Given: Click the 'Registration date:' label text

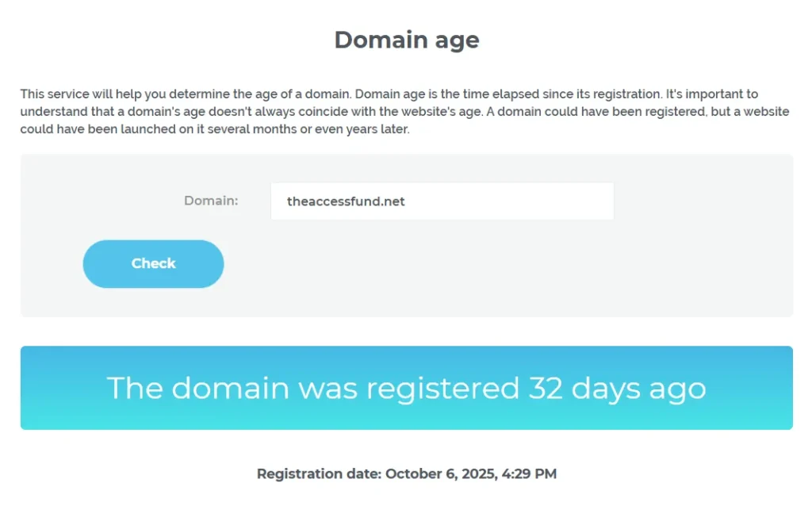Looking at the screenshot, I should click(319, 474).
